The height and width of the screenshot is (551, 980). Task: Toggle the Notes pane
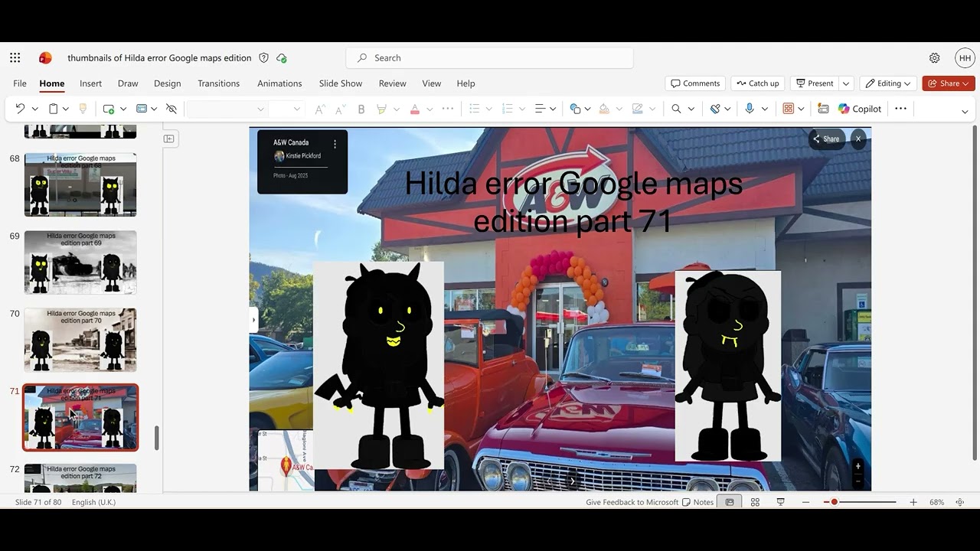tap(697, 502)
